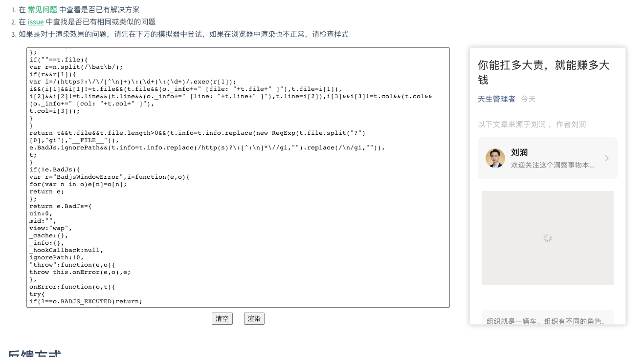Click code line if(1==o.BADJS_EXCUTED)return;

point(86,301)
